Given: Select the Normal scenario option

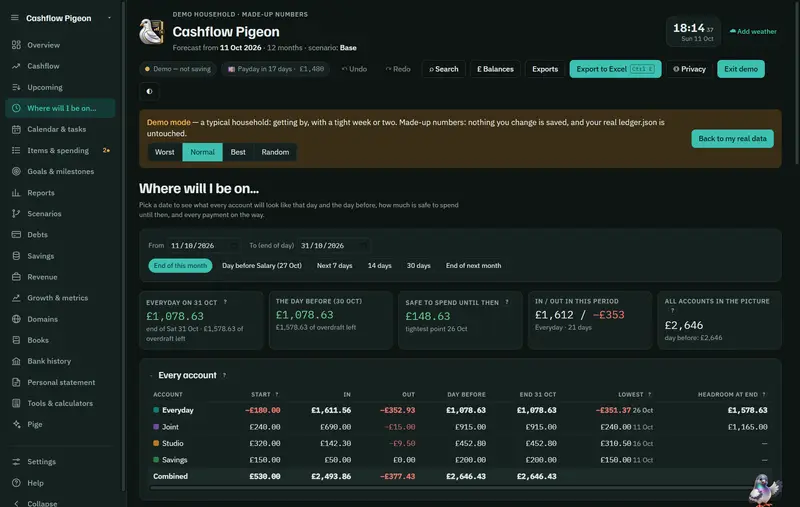Looking at the screenshot, I should click(x=203, y=152).
